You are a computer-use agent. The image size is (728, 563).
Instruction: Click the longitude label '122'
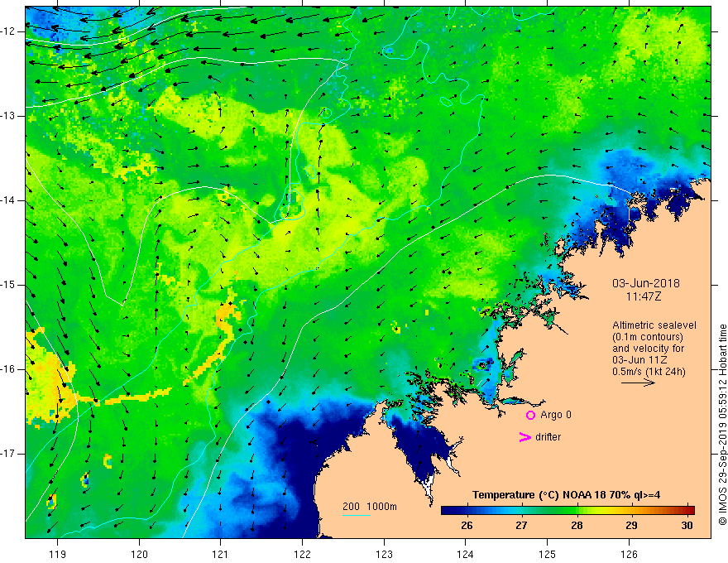click(302, 554)
